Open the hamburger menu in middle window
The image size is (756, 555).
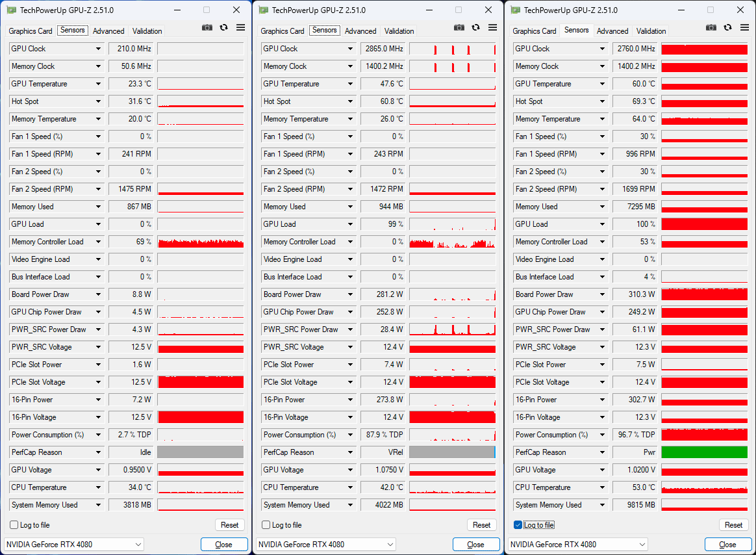click(x=493, y=27)
